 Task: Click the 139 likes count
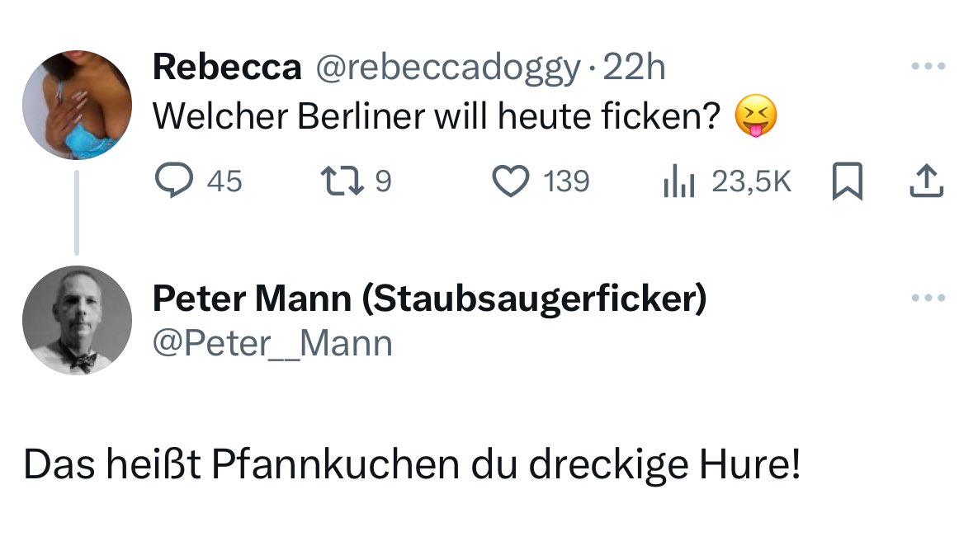(x=567, y=181)
